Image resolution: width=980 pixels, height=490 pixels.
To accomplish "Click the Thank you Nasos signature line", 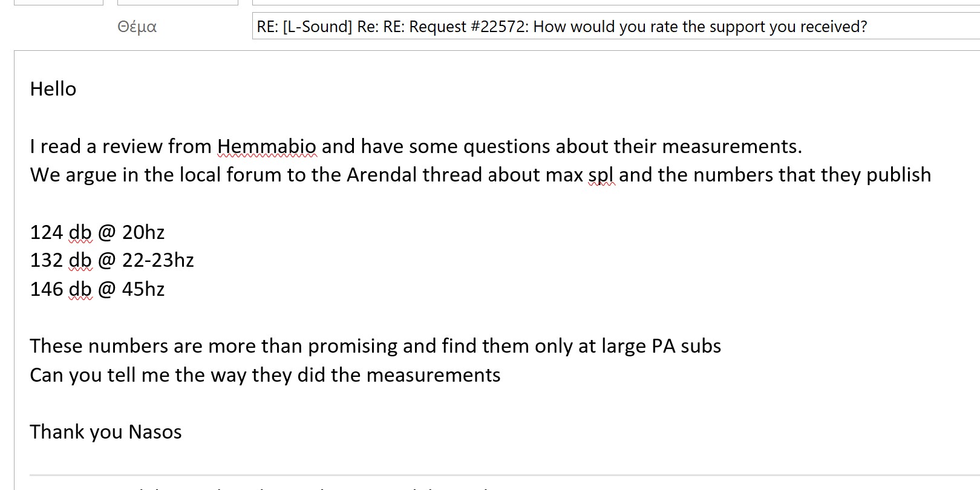I will point(106,432).
